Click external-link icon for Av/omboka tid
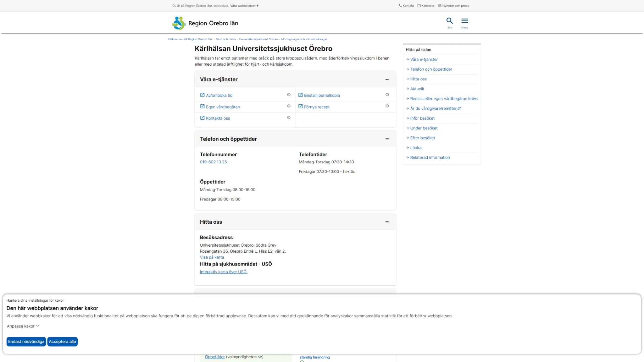644x362 pixels. coord(202,95)
